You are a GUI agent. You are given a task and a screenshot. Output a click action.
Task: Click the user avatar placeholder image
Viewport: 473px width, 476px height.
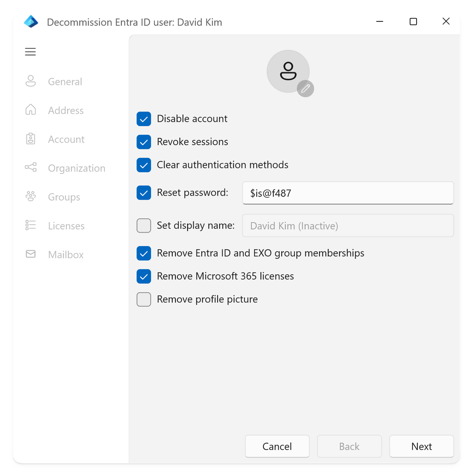tap(288, 71)
